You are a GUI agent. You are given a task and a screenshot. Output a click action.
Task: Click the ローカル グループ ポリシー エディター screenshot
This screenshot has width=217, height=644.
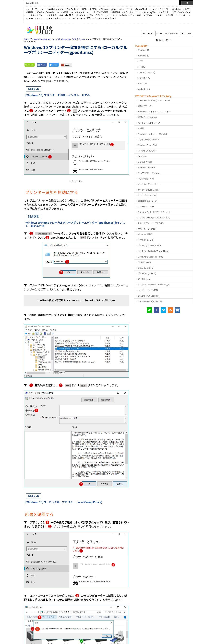click(x=77, y=351)
